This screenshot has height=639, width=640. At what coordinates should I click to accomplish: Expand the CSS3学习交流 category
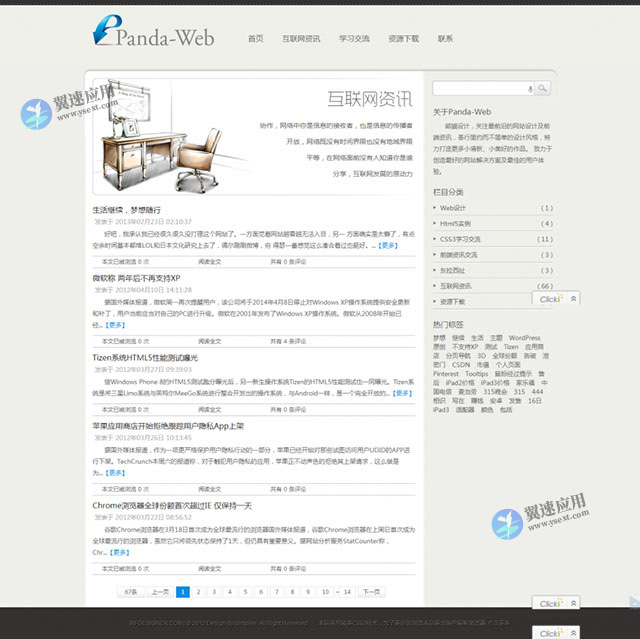(x=460, y=239)
